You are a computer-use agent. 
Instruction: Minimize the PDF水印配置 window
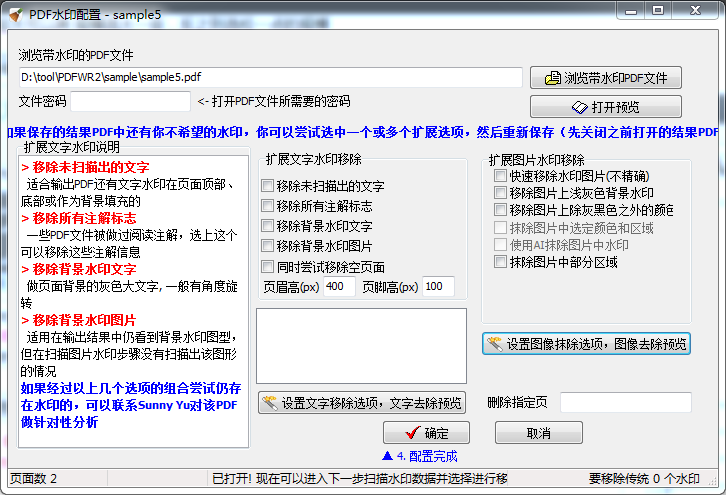[x=631, y=10]
